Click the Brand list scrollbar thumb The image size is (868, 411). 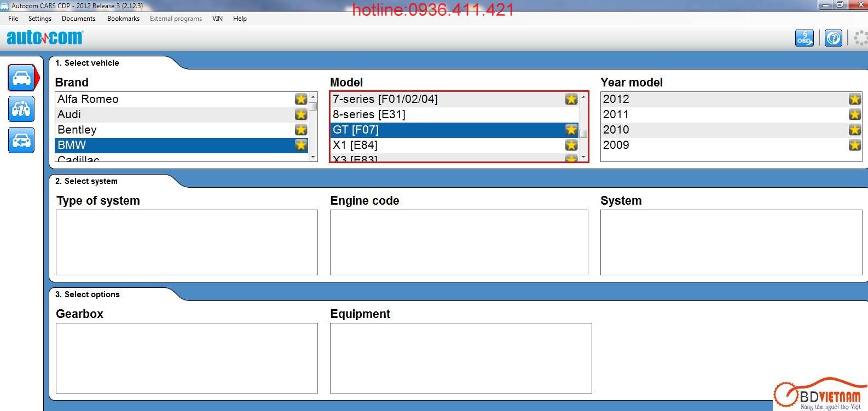point(313,106)
